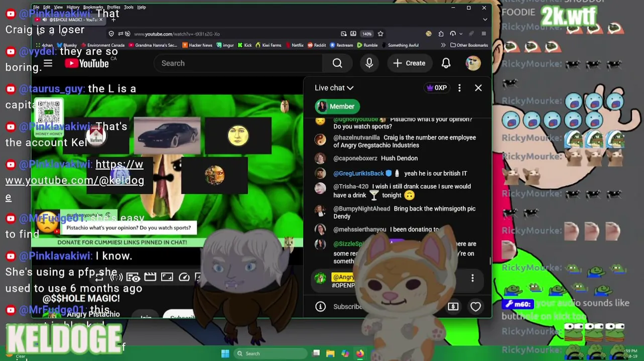Open the Bluesky bookmark
The height and width of the screenshot is (361, 644).
click(x=67, y=45)
